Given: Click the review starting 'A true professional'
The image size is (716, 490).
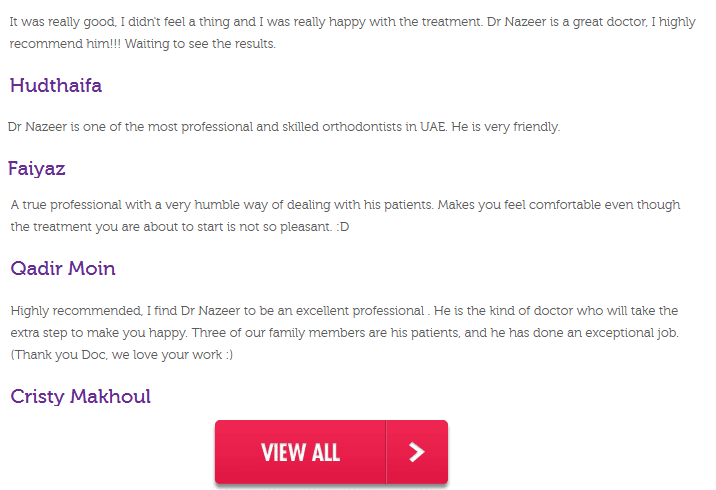Looking at the screenshot, I should [x=345, y=216].
